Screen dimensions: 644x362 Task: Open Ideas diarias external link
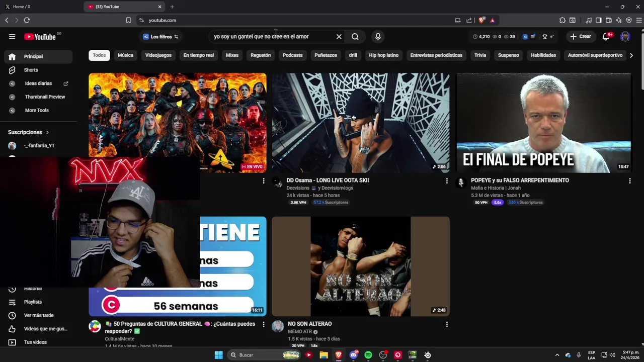click(x=38, y=83)
